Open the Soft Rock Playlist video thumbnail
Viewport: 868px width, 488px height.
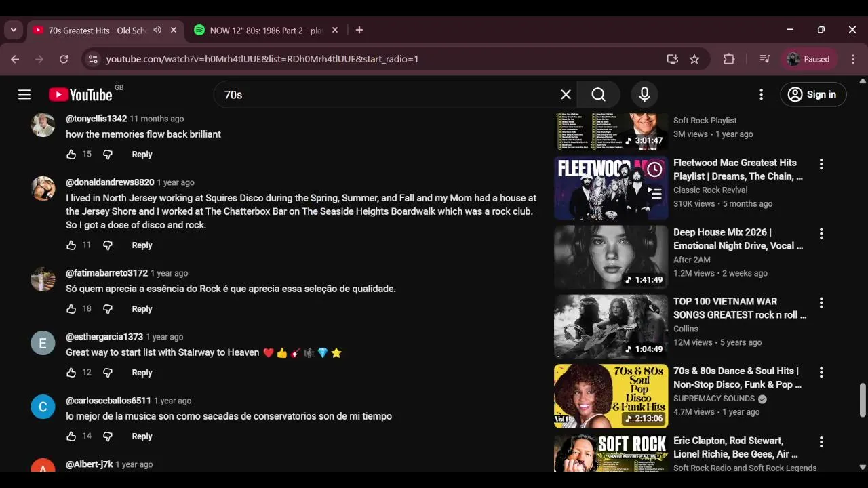611,131
